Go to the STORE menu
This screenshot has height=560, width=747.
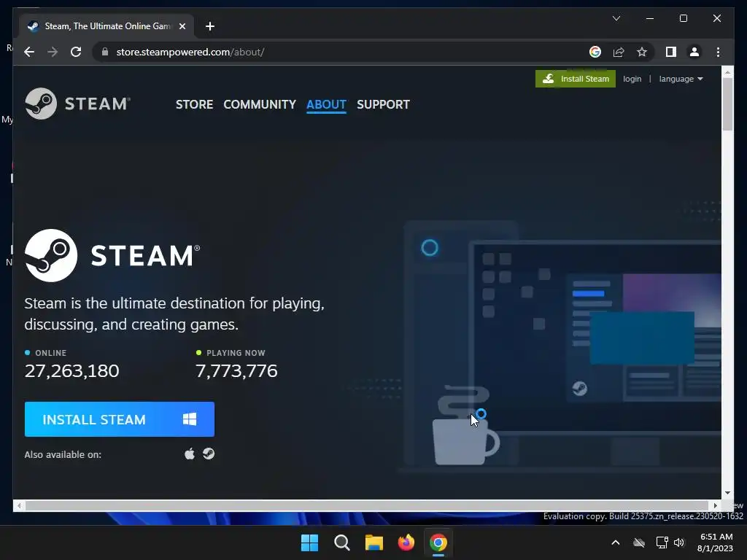click(194, 104)
